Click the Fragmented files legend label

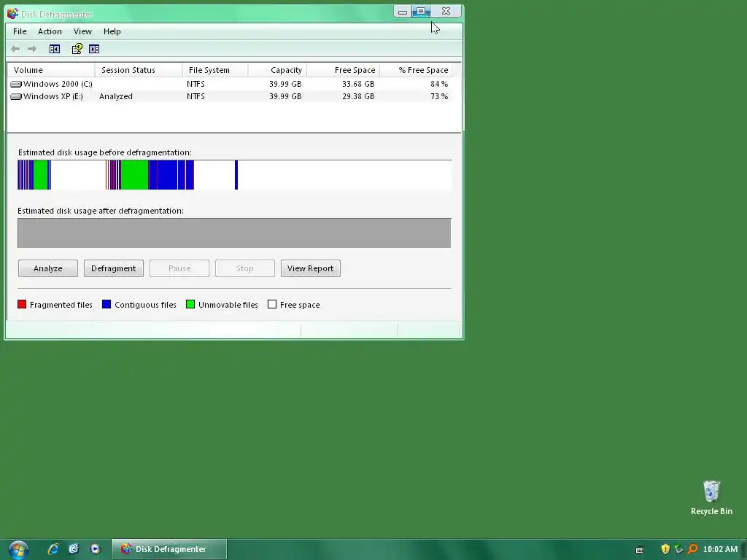(61, 305)
